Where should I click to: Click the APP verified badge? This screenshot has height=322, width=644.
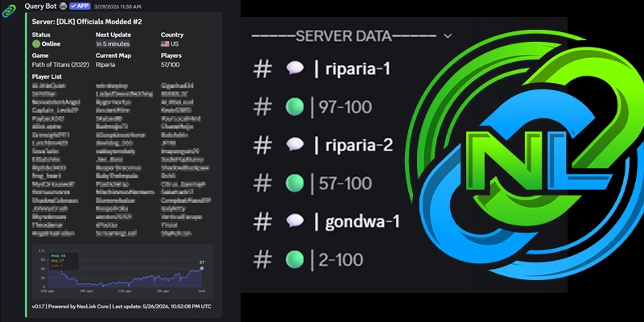click(80, 6)
